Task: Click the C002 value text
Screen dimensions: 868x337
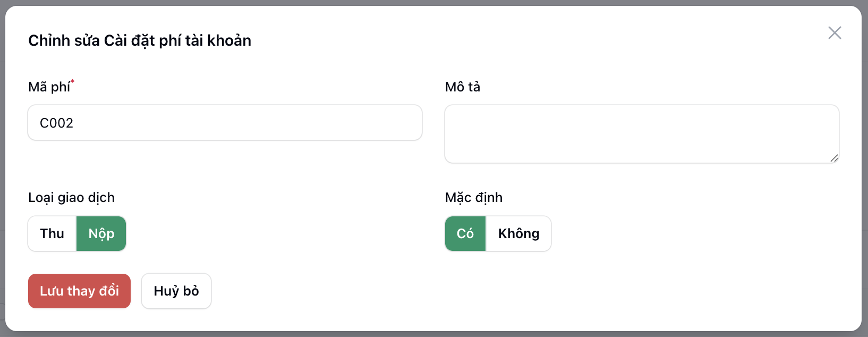Action: 56,123
